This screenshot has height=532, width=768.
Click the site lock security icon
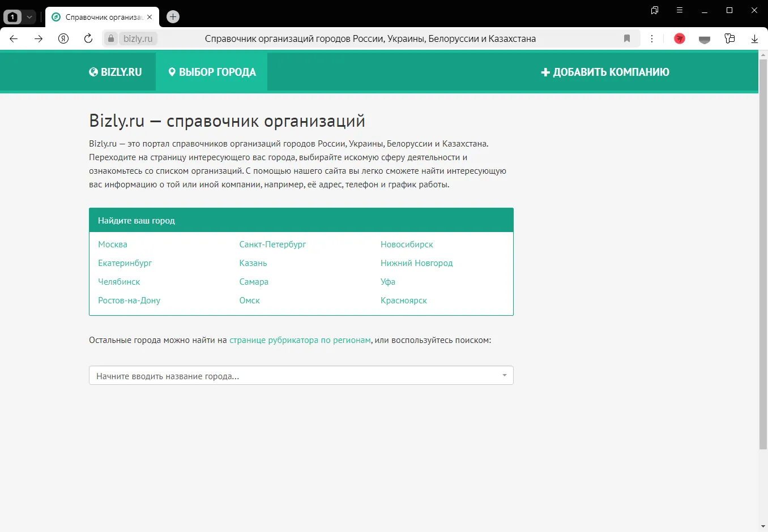111,38
